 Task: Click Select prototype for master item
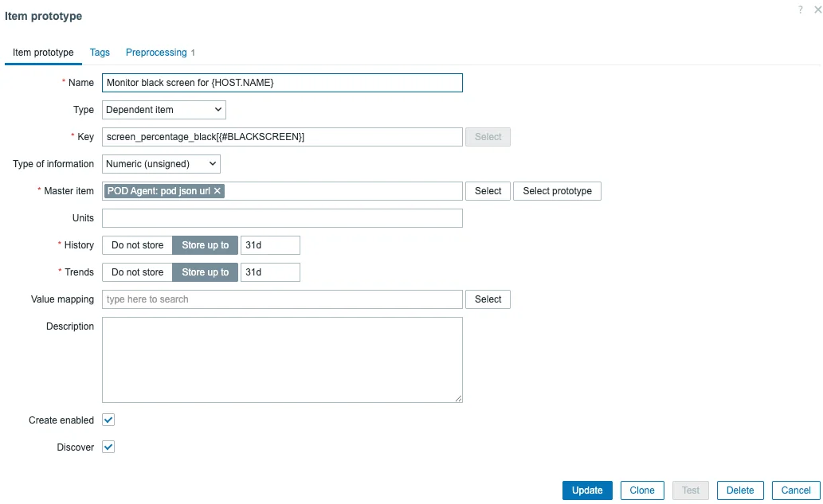[557, 191]
